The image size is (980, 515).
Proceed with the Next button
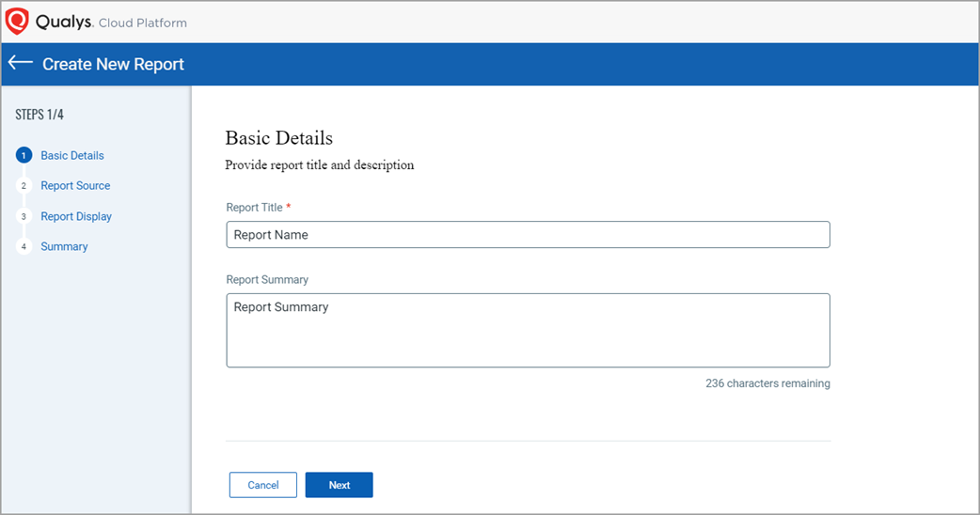[x=340, y=485]
